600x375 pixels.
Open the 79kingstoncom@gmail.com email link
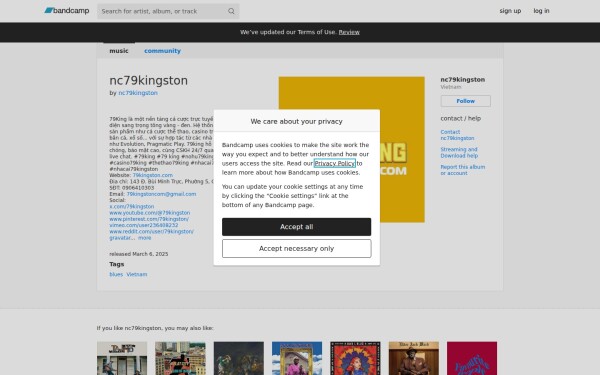click(161, 194)
